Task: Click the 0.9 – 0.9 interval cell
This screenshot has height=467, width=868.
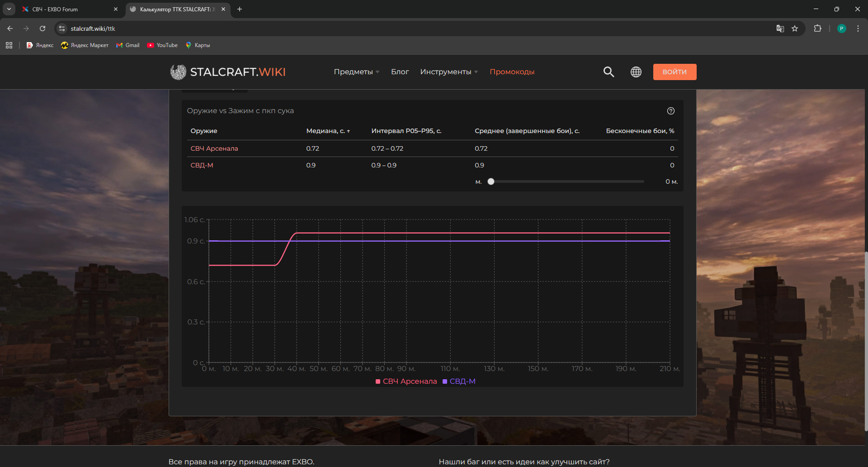Action: tap(384, 165)
